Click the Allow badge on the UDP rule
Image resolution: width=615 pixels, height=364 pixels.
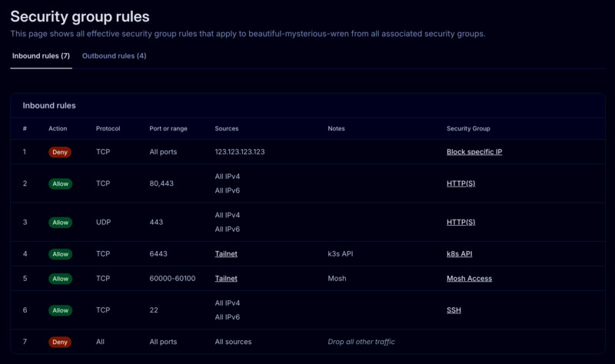(60, 223)
